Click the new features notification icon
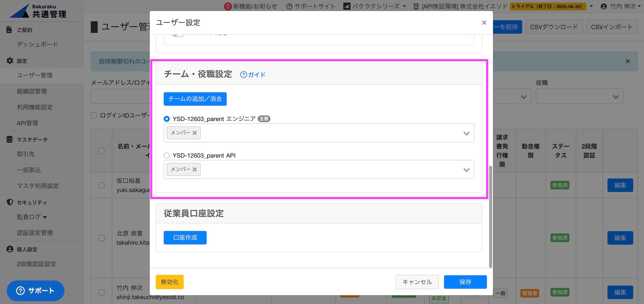The width and height of the screenshot is (644, 304). 228,6
